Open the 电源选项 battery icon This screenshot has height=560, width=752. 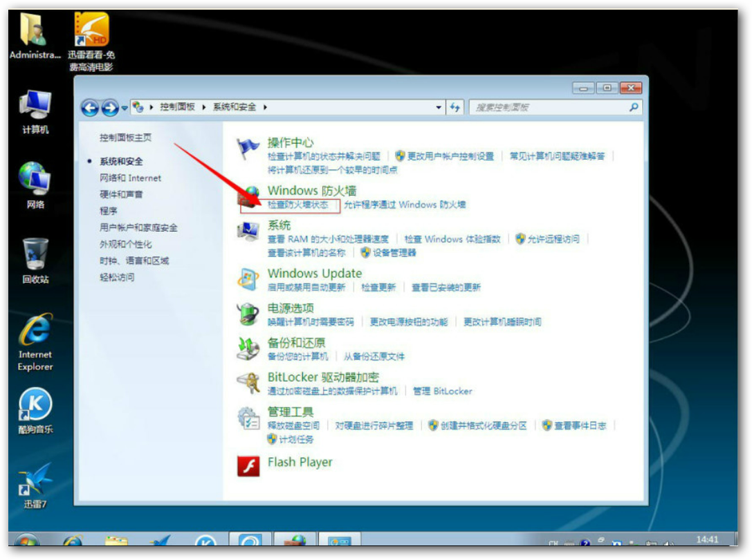click(248, 314)
